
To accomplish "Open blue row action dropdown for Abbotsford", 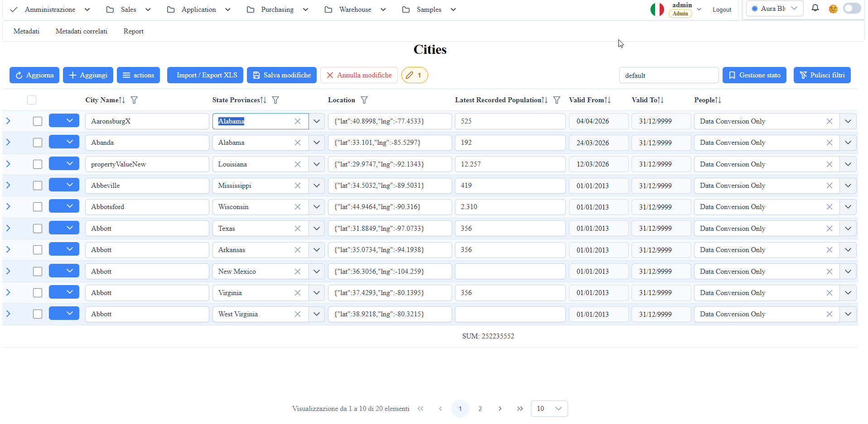I will pos(64,206).
